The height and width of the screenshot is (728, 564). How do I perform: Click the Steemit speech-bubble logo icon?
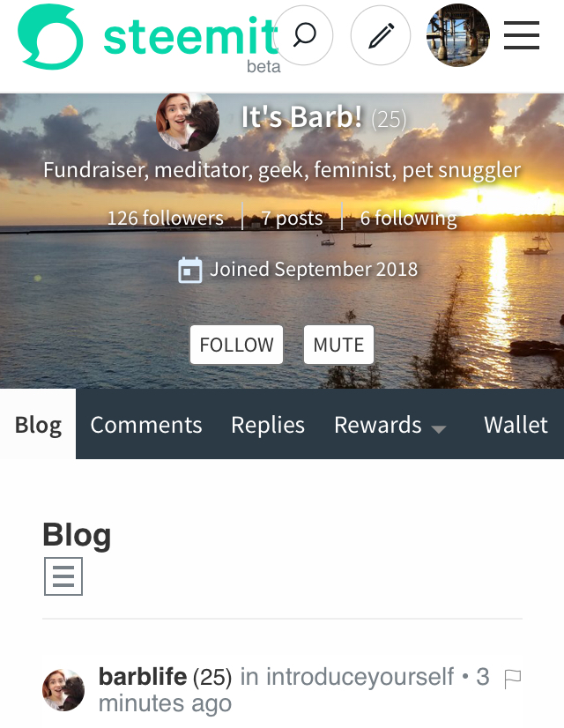pyautogui.click(x=50, y=37)
